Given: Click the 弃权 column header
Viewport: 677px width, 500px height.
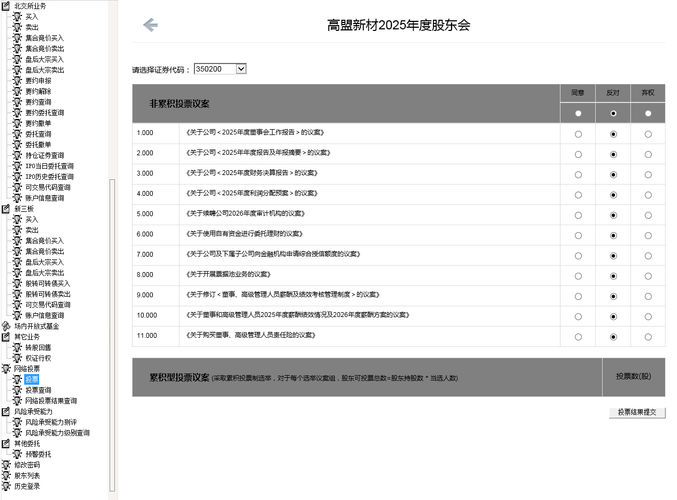Looking at the screenshot, I should pyautogui.click(x=648, y=93).
